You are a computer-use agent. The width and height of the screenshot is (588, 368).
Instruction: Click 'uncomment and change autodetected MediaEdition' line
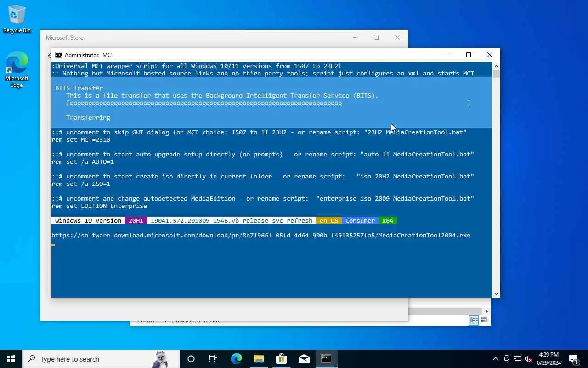(263, 198)
